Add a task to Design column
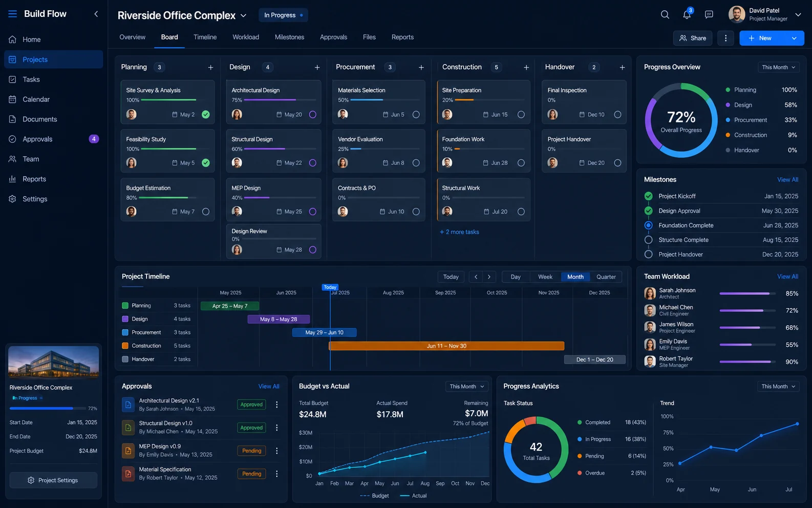The image size is (812, 508). (317, 67)
